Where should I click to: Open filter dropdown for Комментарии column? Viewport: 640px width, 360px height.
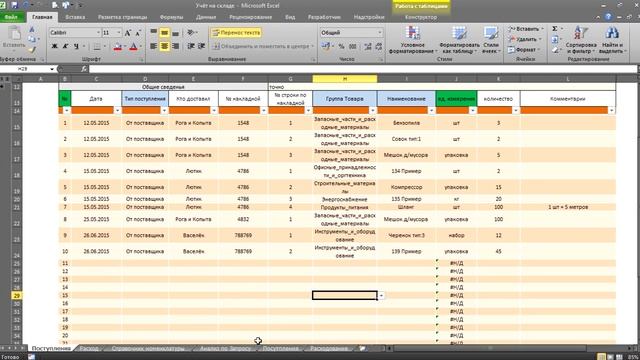point(611,110)
